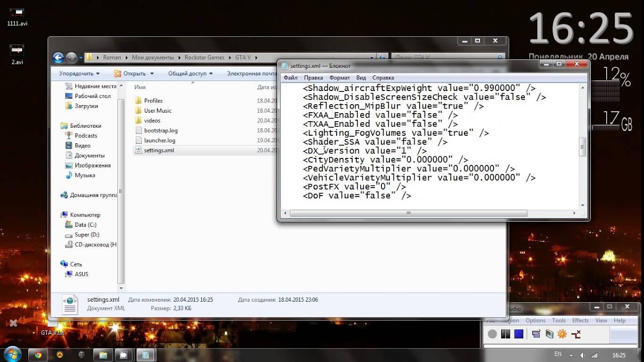Switch to Notepad taskbar button

tap(145, 354)
